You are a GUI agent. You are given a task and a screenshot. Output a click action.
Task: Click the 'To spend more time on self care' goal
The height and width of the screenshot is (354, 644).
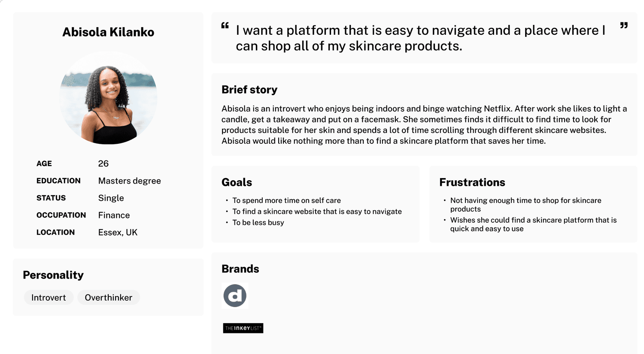point(287,200)
